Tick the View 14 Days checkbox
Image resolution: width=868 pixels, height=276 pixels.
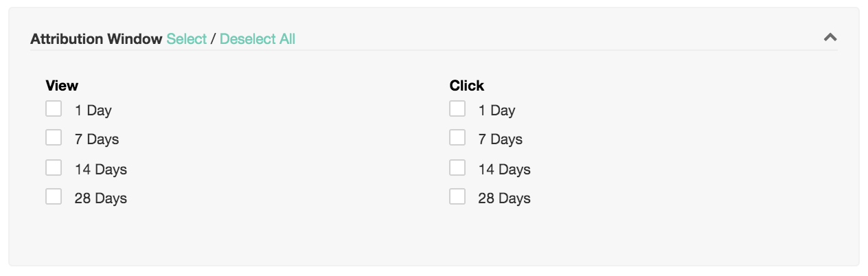point(54,168)
